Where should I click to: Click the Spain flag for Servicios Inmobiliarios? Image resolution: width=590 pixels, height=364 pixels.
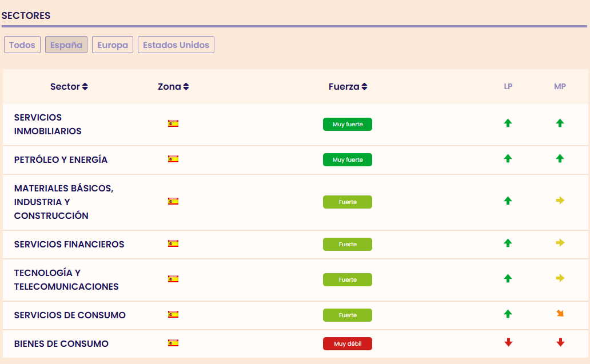tap(173, 123)
